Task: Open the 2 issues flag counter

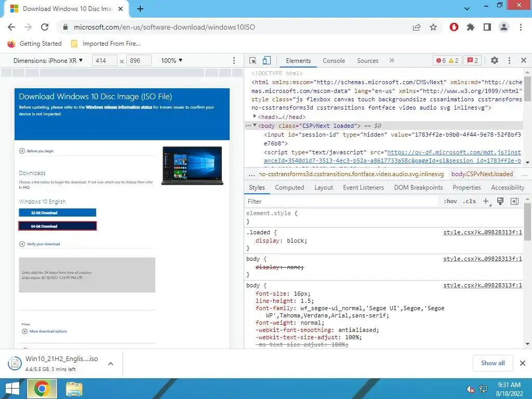Action: tap(473, 60)
